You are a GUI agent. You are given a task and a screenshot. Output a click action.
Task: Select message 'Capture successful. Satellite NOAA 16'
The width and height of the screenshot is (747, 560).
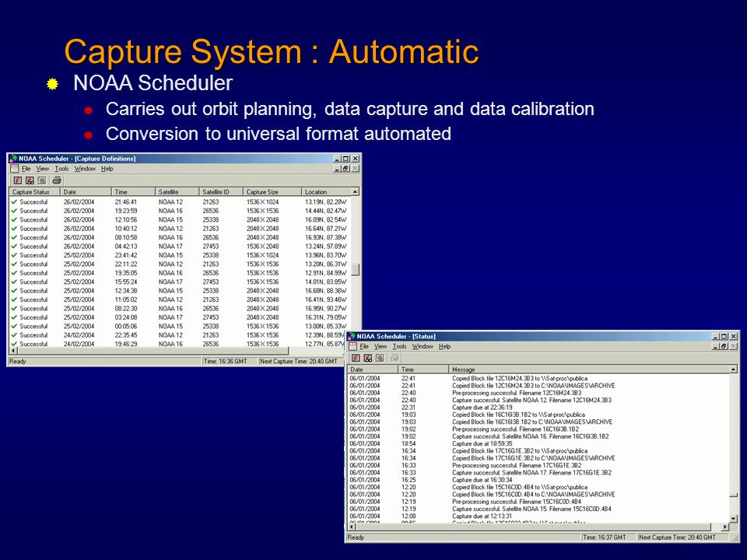point(531,436)
